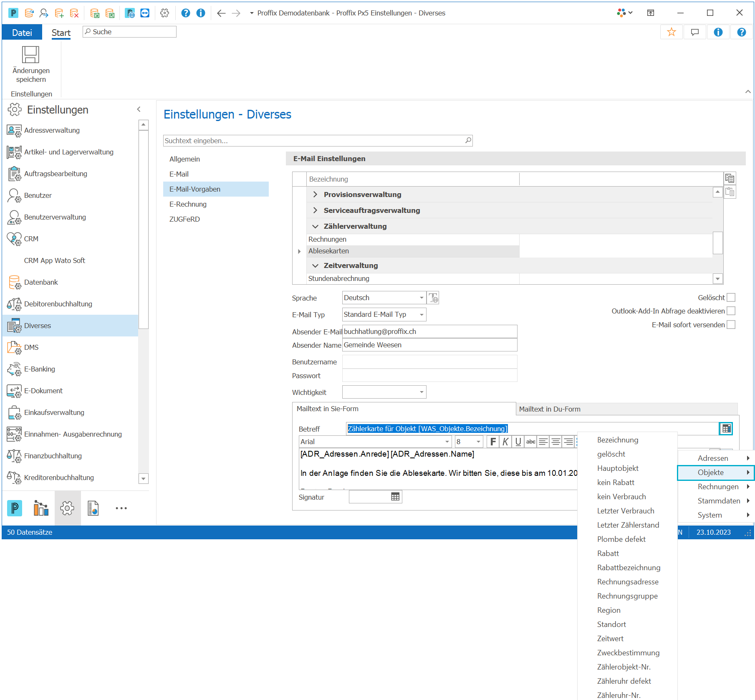Viewport: 755px width, 700px height.
Task: Open the Datei ribbon tab
Action: [22, 33]
